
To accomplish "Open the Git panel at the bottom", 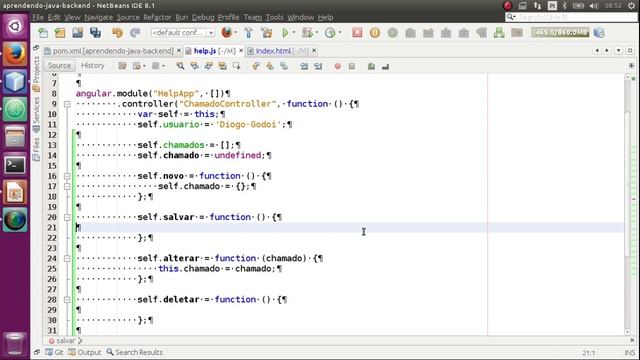I will 54,352.
